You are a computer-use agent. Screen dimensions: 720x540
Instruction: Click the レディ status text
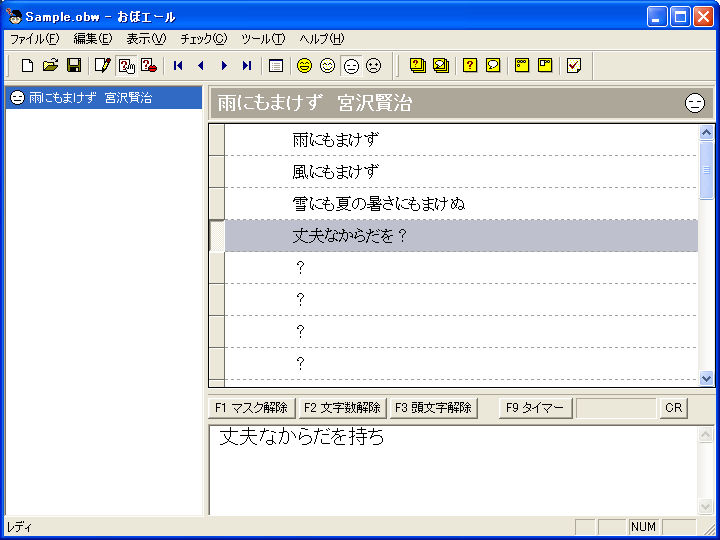[x=19, y=527]
